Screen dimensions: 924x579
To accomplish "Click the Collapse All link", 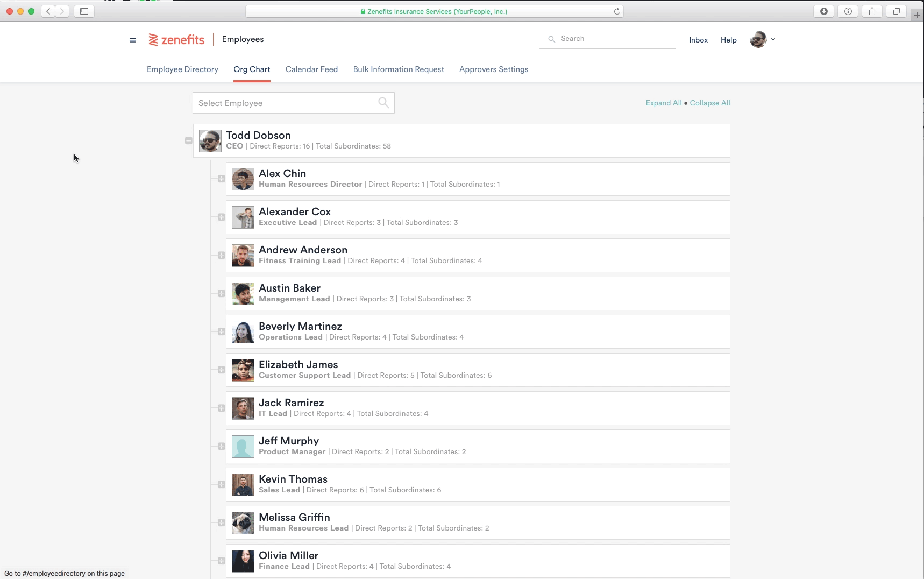I will click(x=710, y=103).
